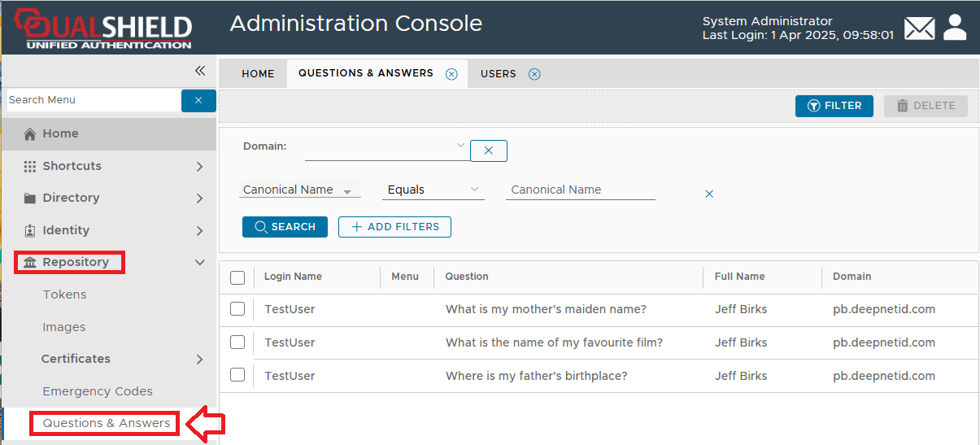Remove the Canonical Name filter row
This screenshot has height=445, width=980.
click(x=709, y=194)
